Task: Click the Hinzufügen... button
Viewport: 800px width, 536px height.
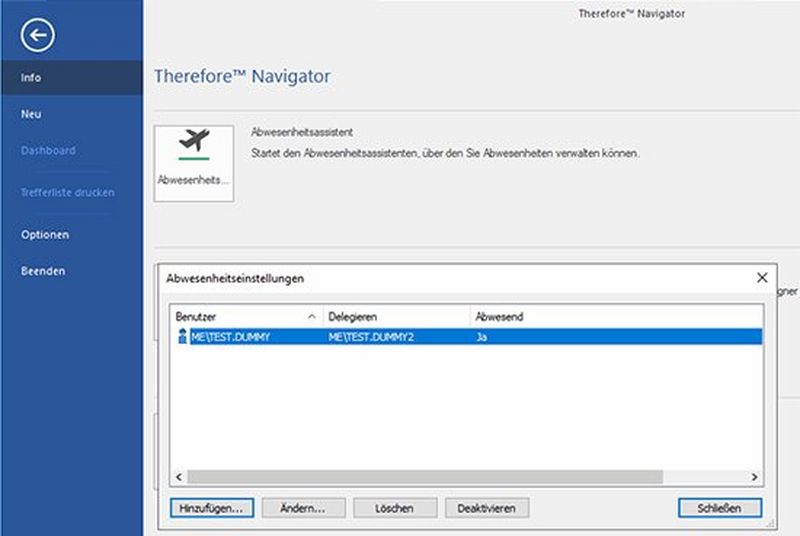Action: 212,508
